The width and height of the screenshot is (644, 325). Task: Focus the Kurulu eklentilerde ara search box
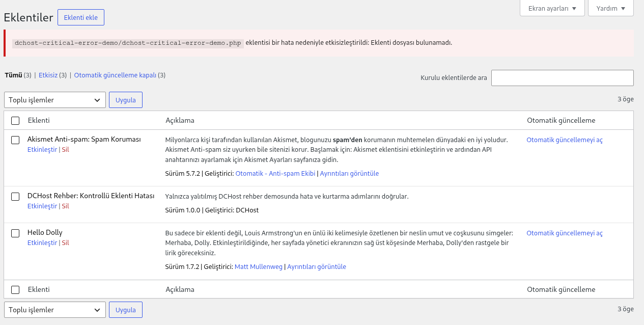[x=562, y=78]
